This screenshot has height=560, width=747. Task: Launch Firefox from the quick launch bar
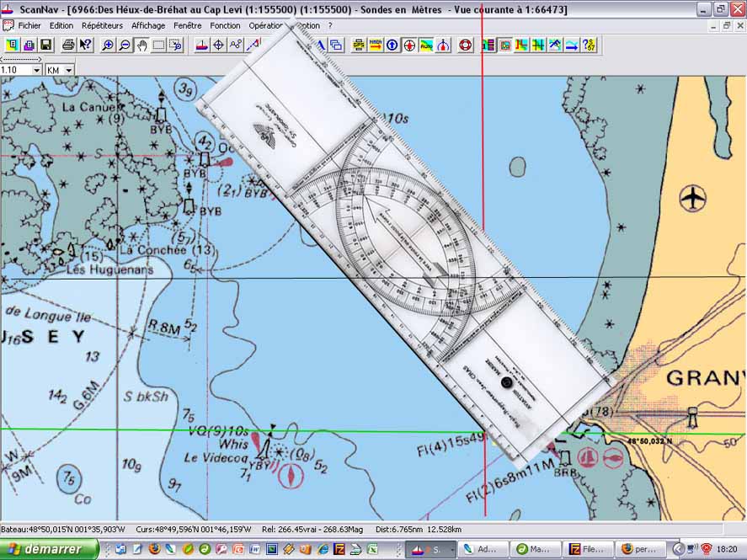point(154,549)
